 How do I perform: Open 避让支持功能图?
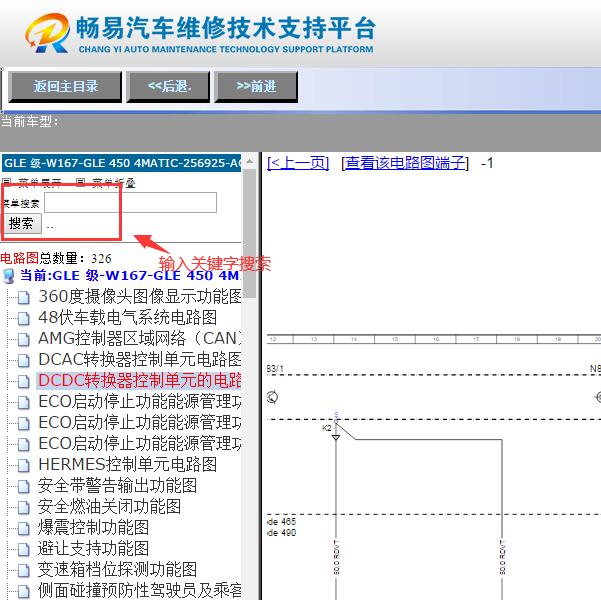point(93,549)
